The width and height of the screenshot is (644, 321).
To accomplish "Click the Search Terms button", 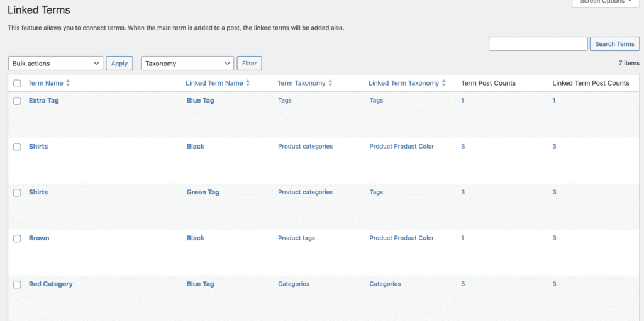I will (x=614, y=44).
